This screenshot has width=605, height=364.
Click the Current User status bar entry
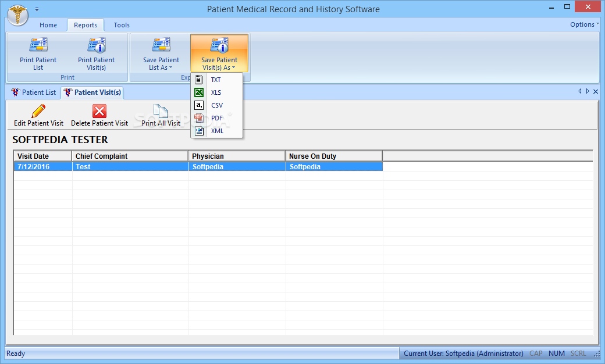464,354
